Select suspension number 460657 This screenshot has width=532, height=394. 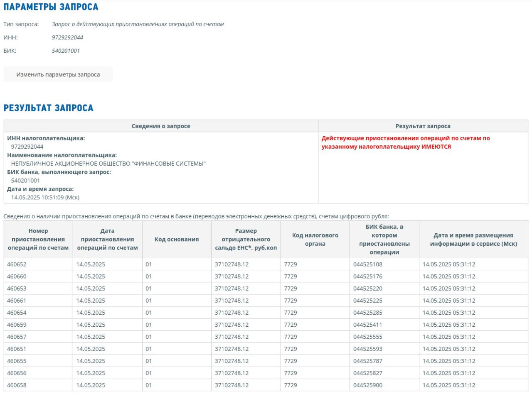click(17, 337)
